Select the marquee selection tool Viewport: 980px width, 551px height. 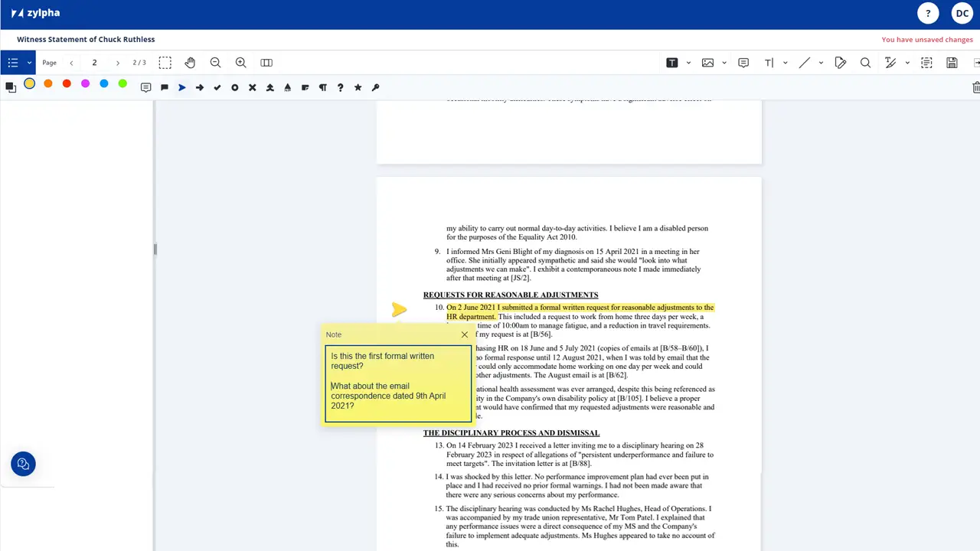(x=165, y=63)
